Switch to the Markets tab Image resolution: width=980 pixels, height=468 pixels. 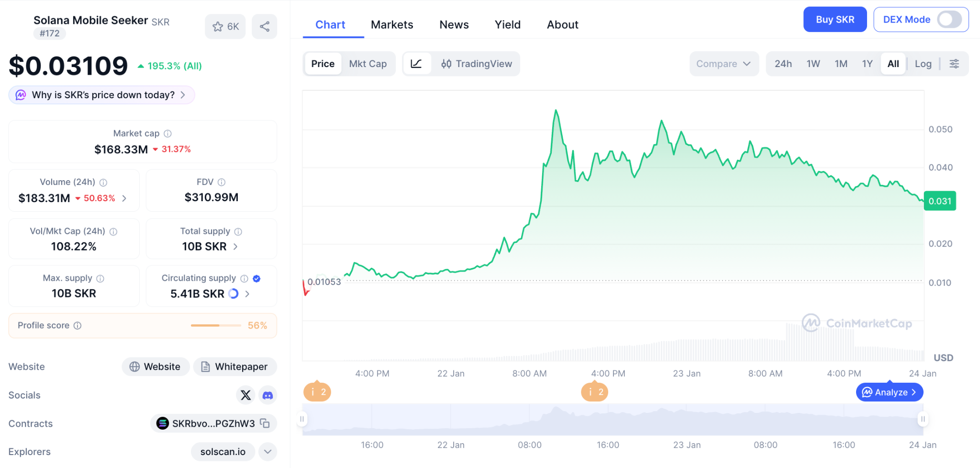point(391,25)
